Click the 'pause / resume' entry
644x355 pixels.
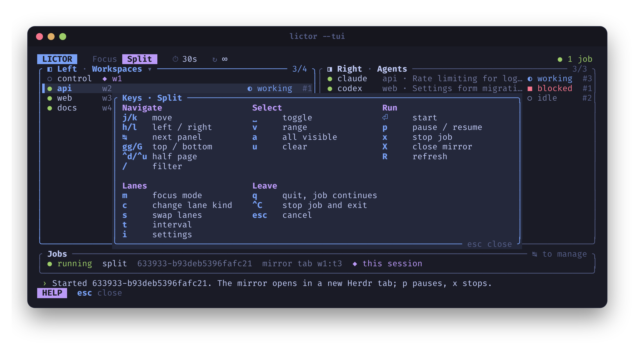click(x=447, y=127)
